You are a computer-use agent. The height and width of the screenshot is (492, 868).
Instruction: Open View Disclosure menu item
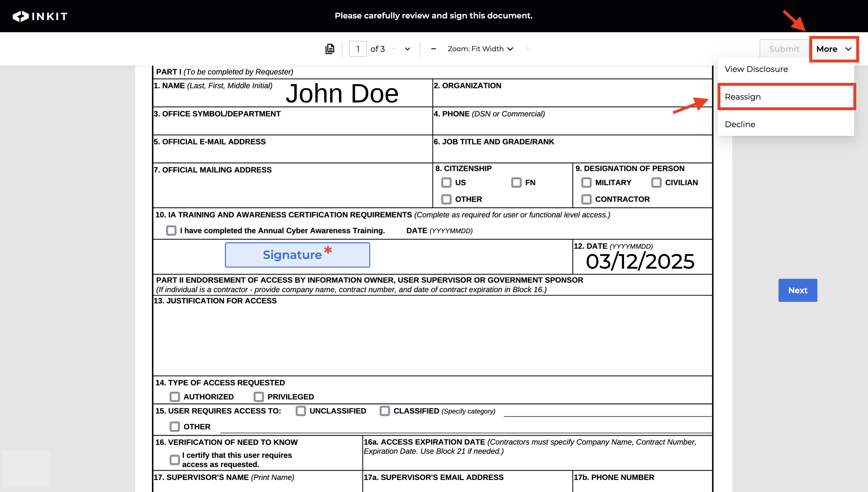click(x=756, y=69)
